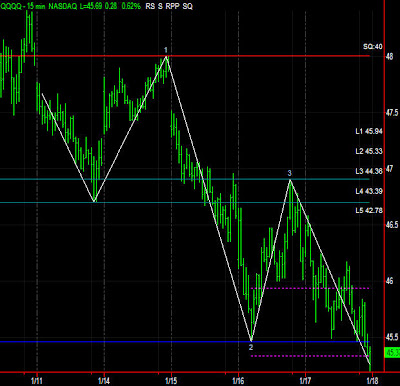Click the SQ:40 label near red line

click(373, 46)
